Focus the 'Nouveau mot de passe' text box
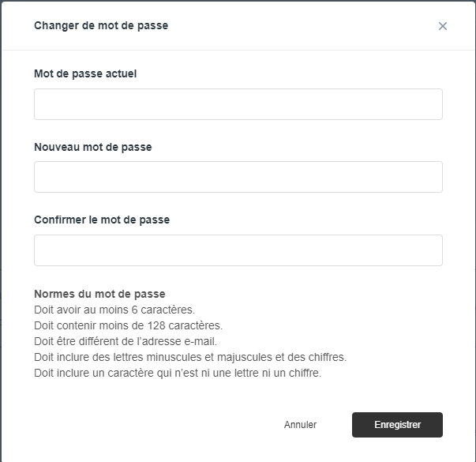Image resolution: width=476 pixels, height=462 pixels. click(x=238, y=177)
